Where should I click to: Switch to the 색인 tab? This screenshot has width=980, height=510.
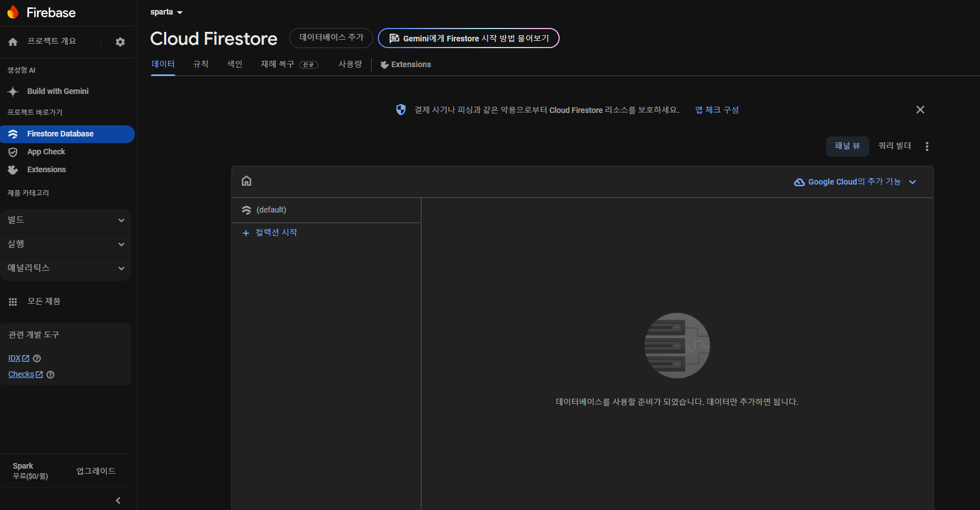tap(235, 64)
